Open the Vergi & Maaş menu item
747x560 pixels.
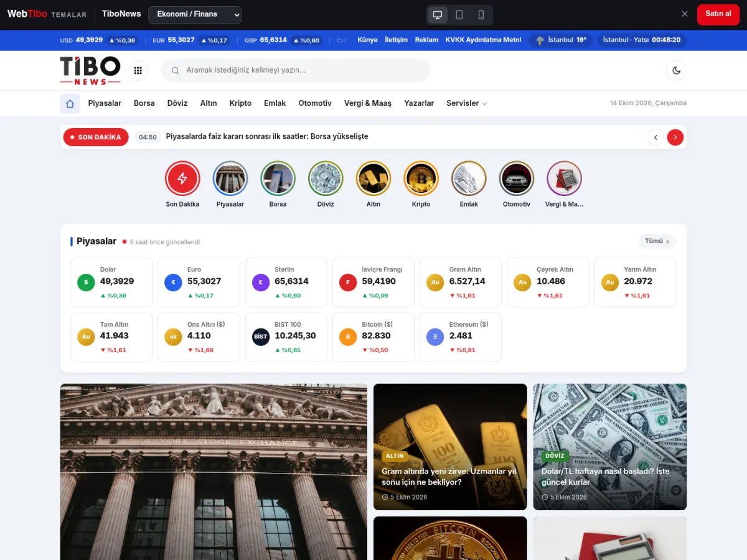point(368,103)
